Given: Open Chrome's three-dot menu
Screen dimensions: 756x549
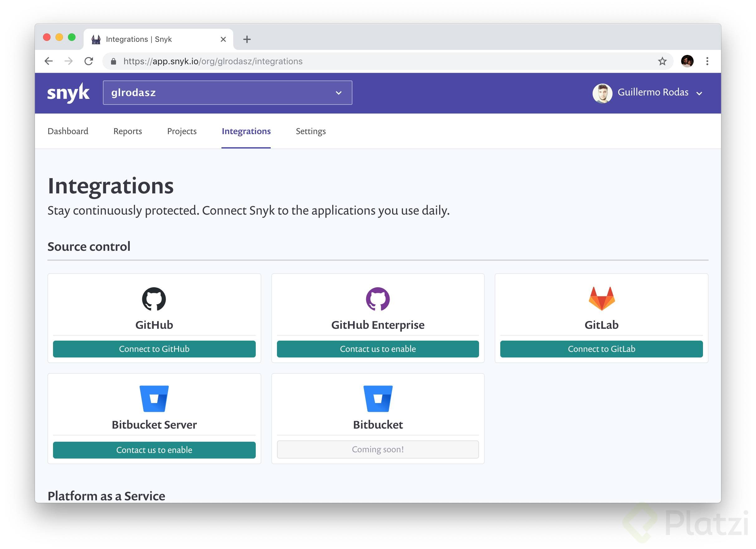Looking at the screenshot, I should (707, 61).
